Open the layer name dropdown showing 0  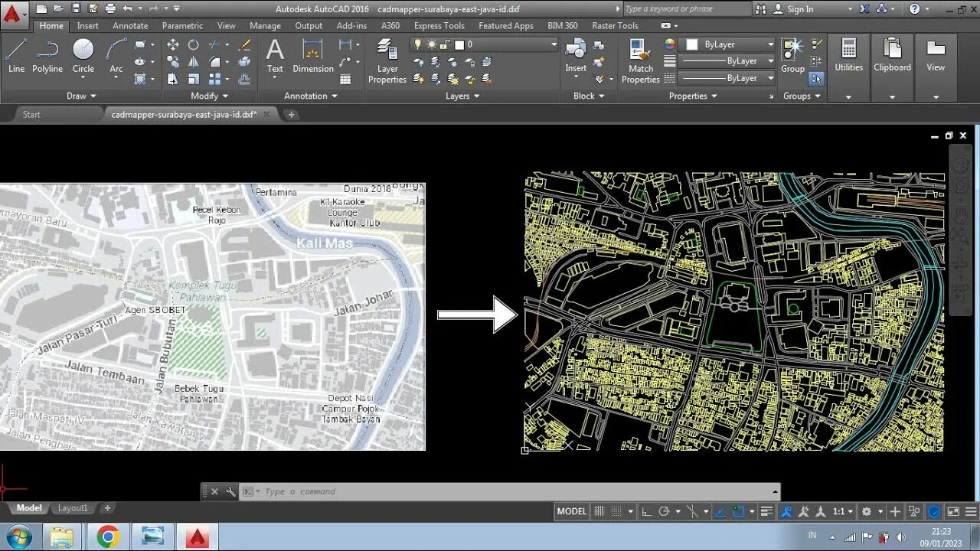(485, 44)
